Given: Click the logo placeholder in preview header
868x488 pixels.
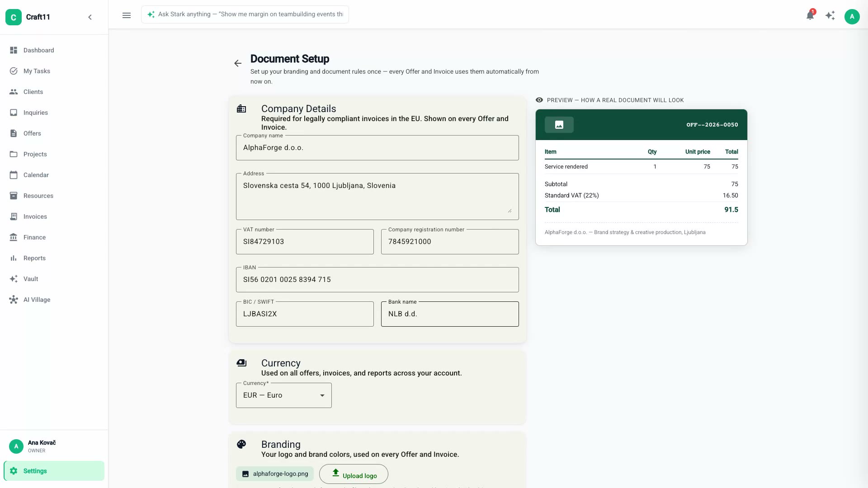Looking at the screenshot, I should pyautogui.click(x=559, y=125).
